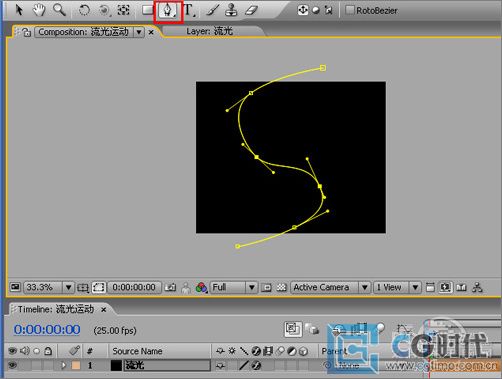Toggle the Solo box for layer 流光
The width and height of the screenshot is (502, 379).
[37, 365]
